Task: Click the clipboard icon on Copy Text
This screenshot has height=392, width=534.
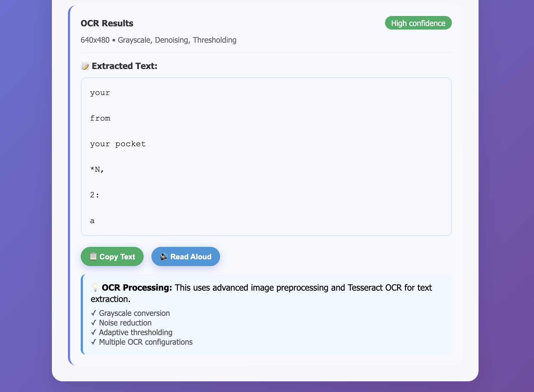Action: coord(93,256)
